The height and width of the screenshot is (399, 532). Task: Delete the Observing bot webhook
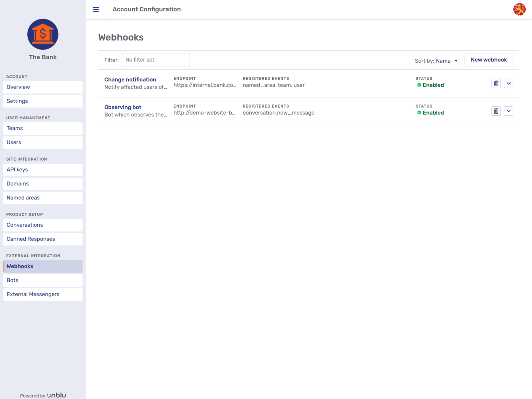(496, 111)
